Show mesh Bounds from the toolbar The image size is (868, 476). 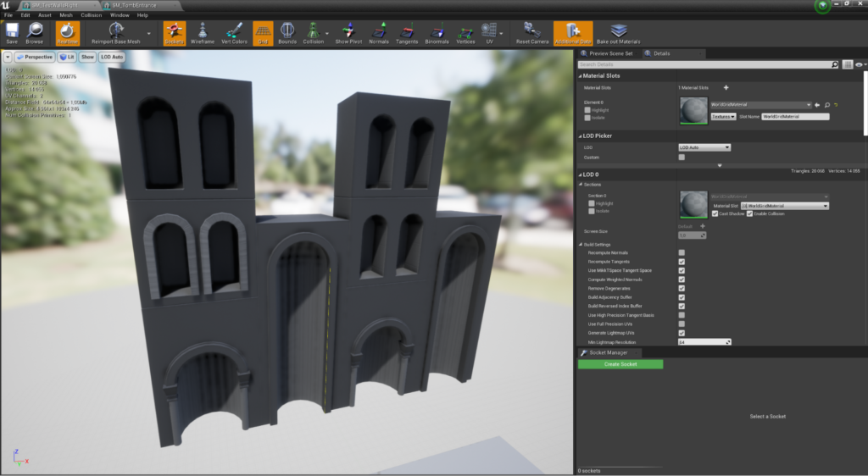coord(287,32)
